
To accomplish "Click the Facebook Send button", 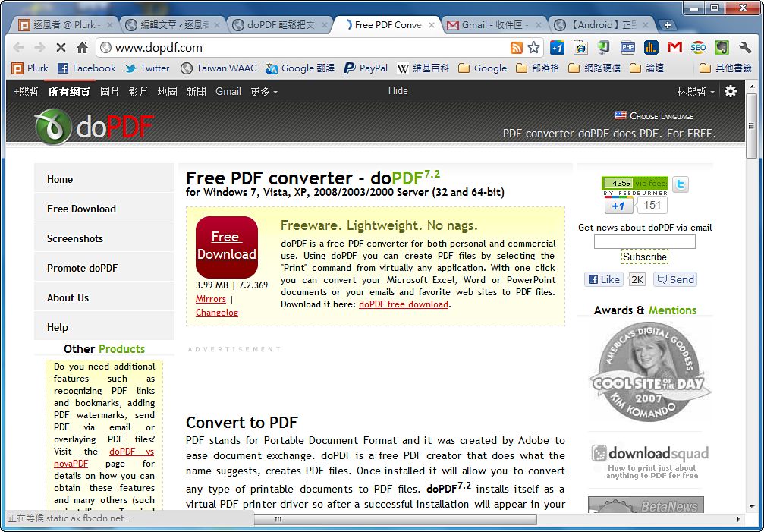I will [675, 279].
